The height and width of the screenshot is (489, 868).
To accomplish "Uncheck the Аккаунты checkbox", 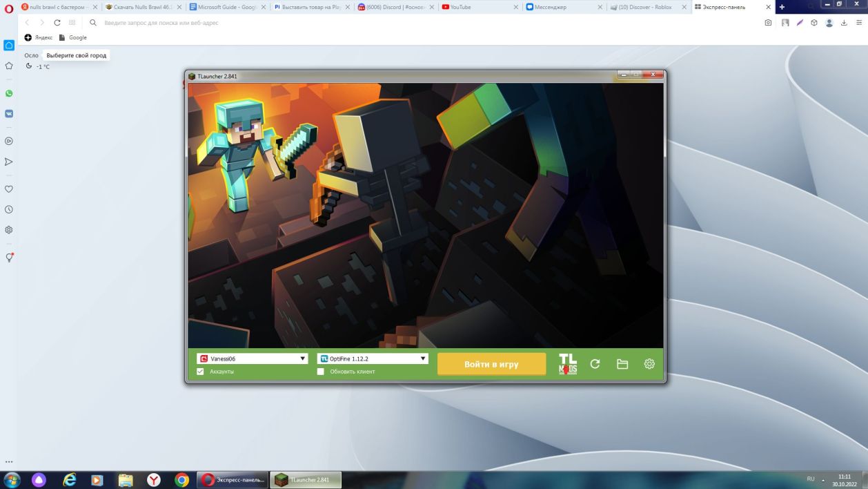I will point(200,372).
